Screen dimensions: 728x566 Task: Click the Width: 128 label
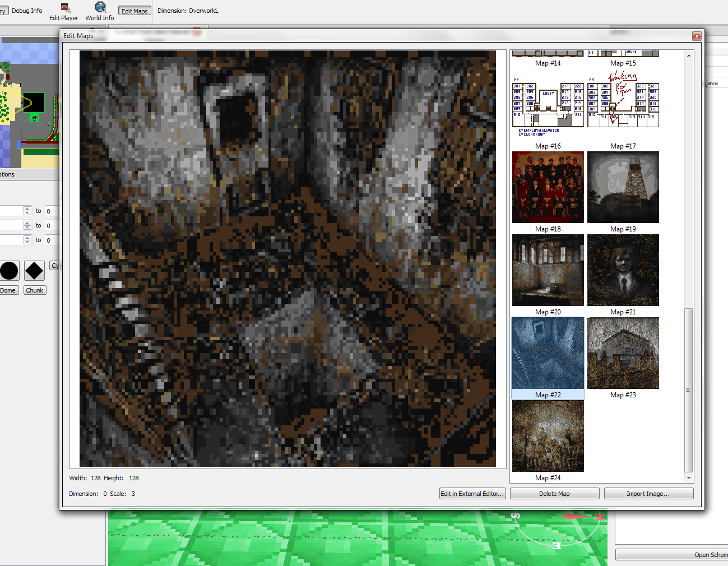(x=85, y=478)
